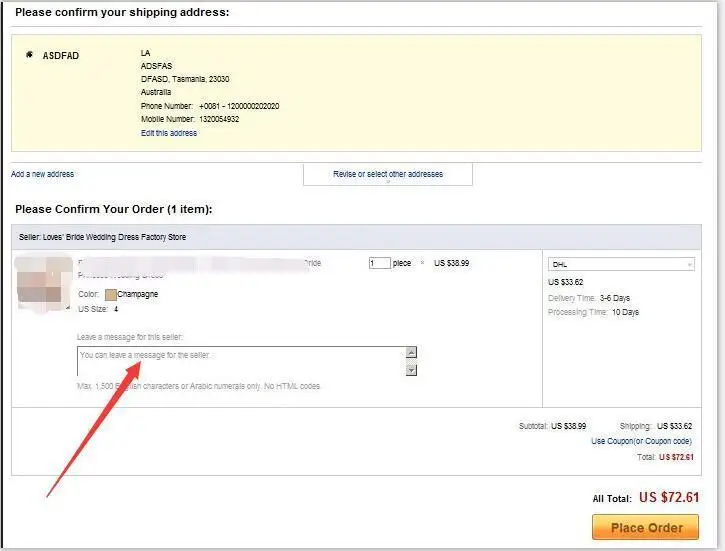This screenshot has height=551, width=725.
Task: Click the Delivery Time 3-6 Days text
Action: tap(589, 298)
